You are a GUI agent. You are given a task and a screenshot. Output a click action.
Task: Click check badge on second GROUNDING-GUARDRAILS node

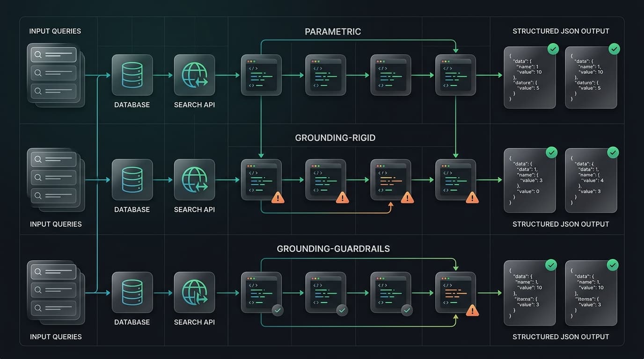(342, 310)
